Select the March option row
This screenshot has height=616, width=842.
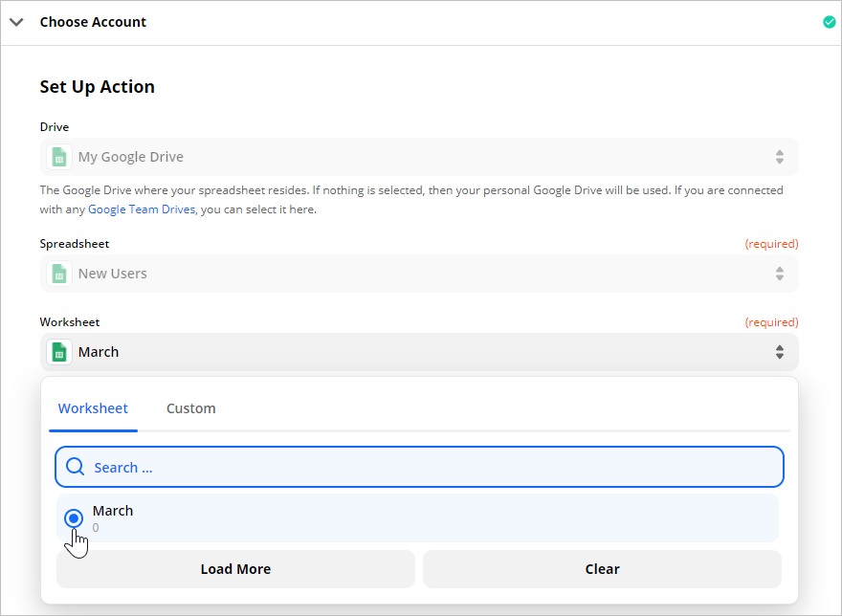[417, 518]
